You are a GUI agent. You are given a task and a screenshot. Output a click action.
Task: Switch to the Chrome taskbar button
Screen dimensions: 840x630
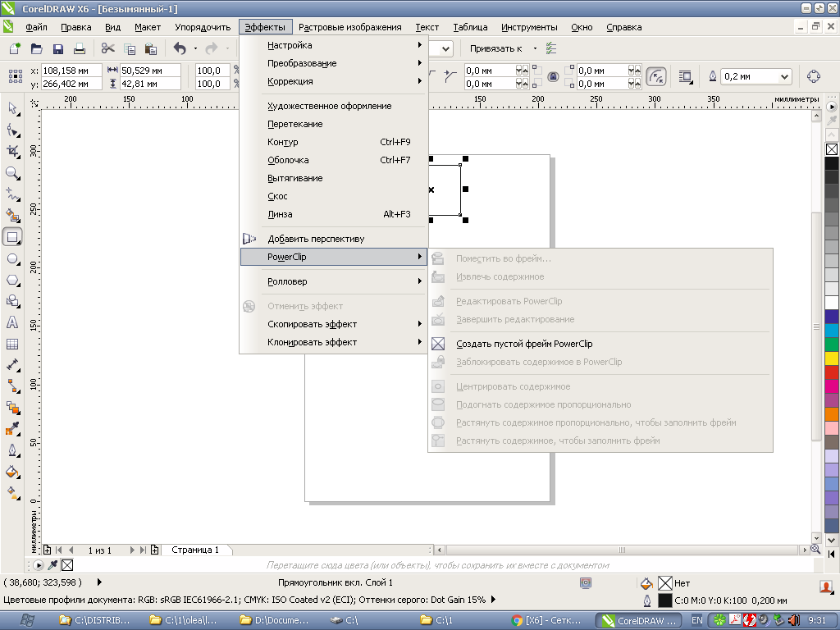547,620
